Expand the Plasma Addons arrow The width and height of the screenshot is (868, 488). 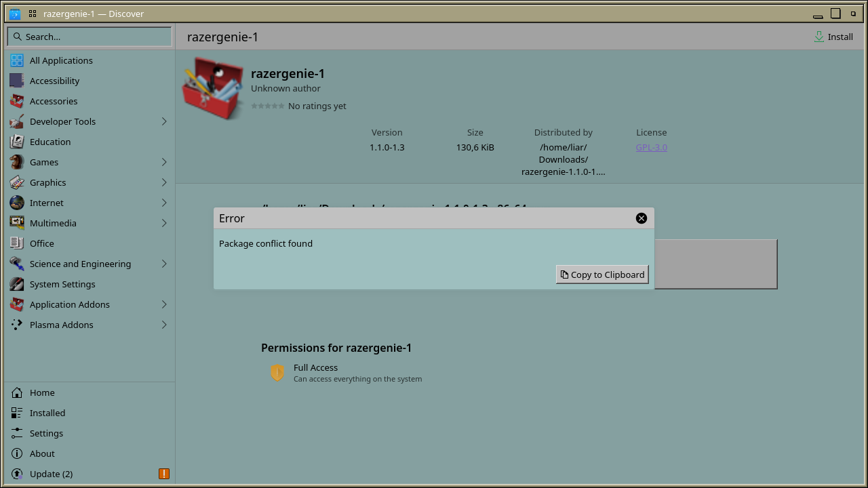point(164,325)
